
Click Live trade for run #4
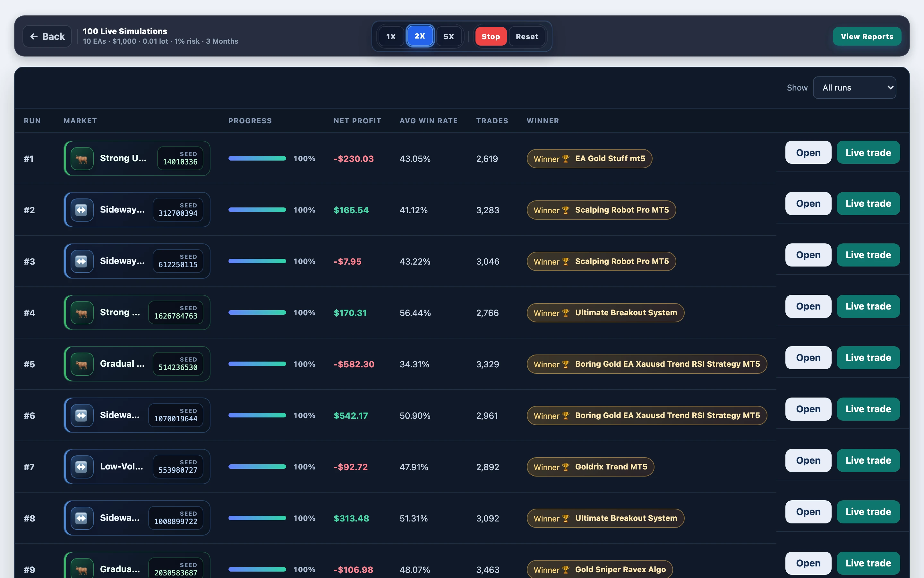[x=868, y=306]
